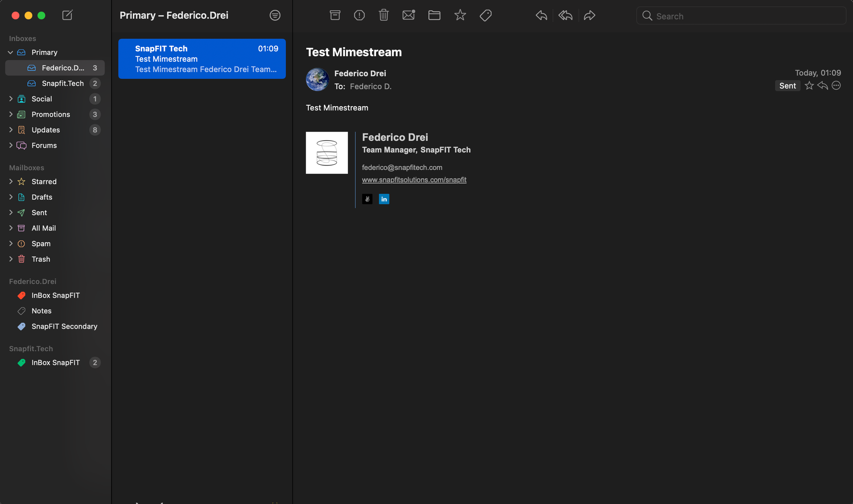Click the federico@snapfitech.com address

point(402,167)
